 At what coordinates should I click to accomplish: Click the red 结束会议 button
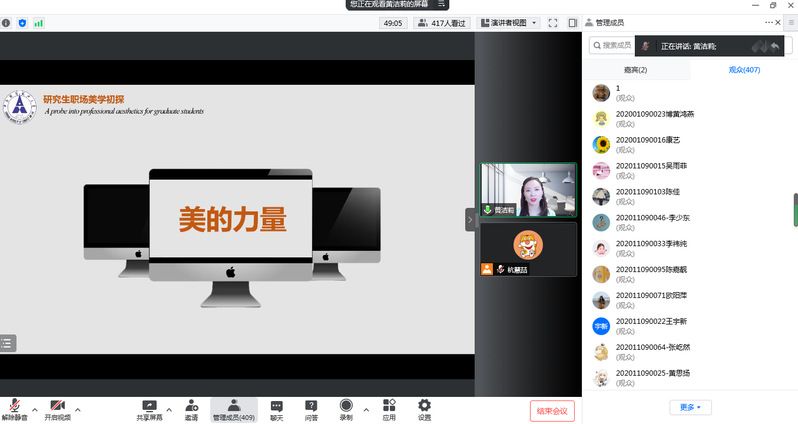552,410
